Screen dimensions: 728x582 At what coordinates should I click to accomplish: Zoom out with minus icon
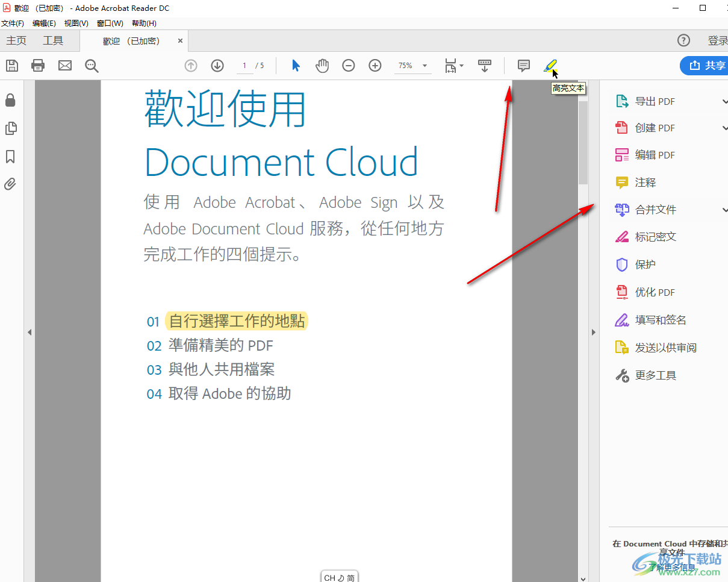coord(349,66)
